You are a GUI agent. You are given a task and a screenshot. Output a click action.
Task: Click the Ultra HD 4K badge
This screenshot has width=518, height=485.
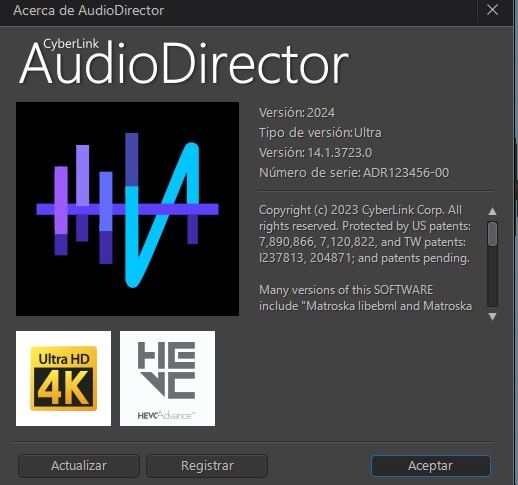[63, 378]
